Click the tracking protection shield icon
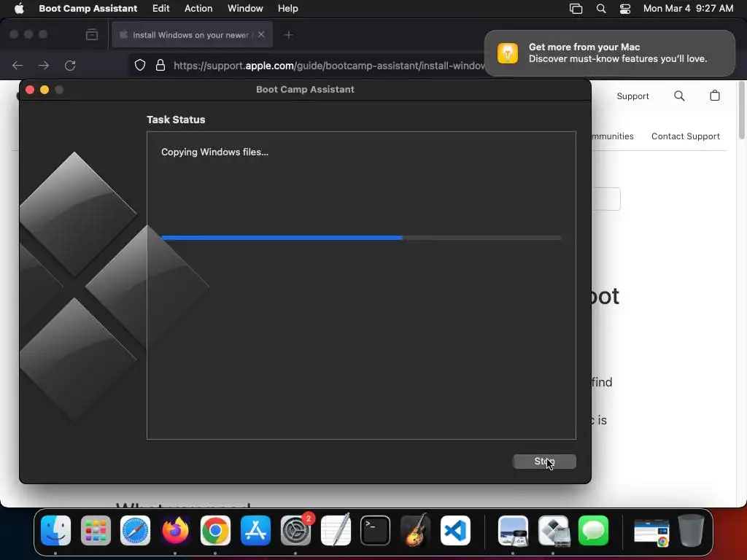Image resolution: width=747 pixels, height=560 pixels. 139,65
